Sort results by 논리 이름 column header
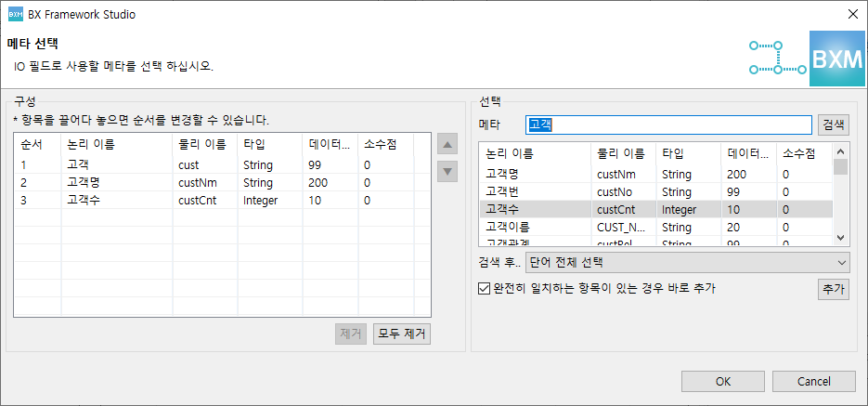868x406 pixels. [x=534, y=152]
